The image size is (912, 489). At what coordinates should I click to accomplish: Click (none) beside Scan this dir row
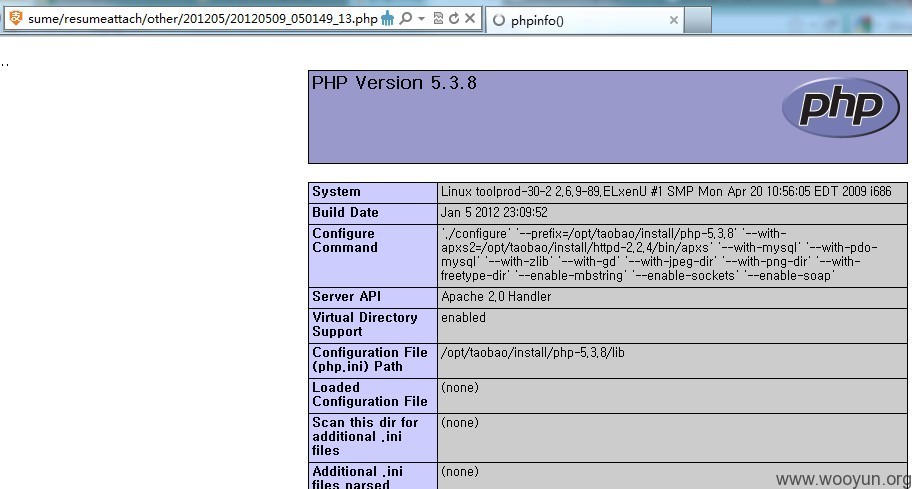click(459, 422)
